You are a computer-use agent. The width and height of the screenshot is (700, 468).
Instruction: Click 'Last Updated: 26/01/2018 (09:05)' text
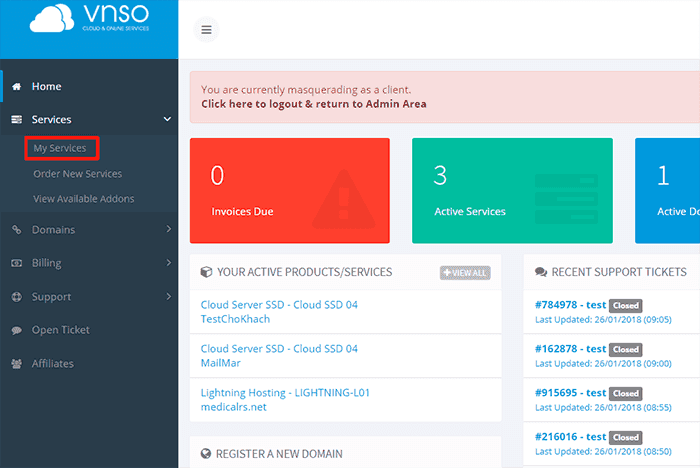(x=603, y=320)
